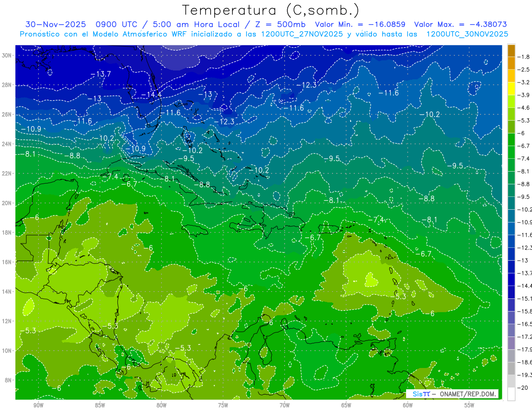Click colorbar label '-18.6'
532x411 pixels.
tap(525, 362)
